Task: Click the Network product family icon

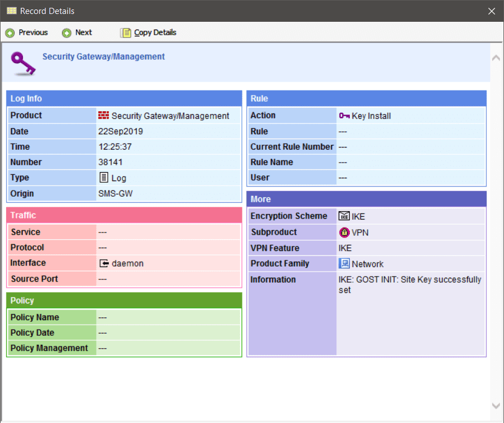Action: click(x=344, y=264)
